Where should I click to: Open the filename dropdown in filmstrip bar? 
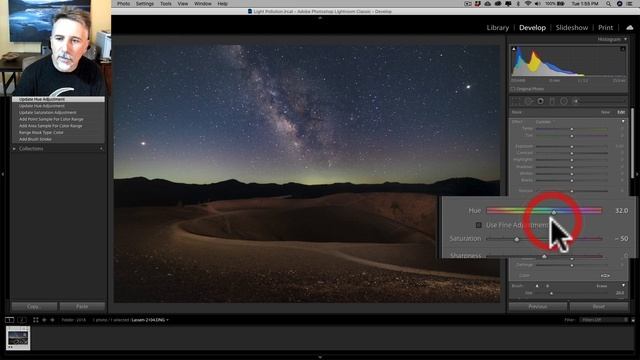pyautogui.click(x=150, y=320)
